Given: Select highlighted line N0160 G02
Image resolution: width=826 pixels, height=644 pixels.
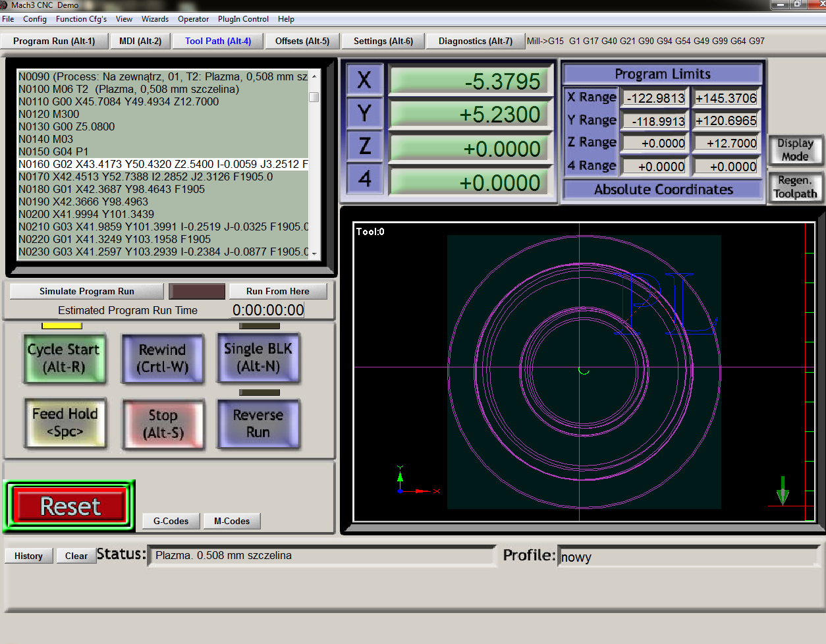Looking at the screenshot, I should (163, 164).
